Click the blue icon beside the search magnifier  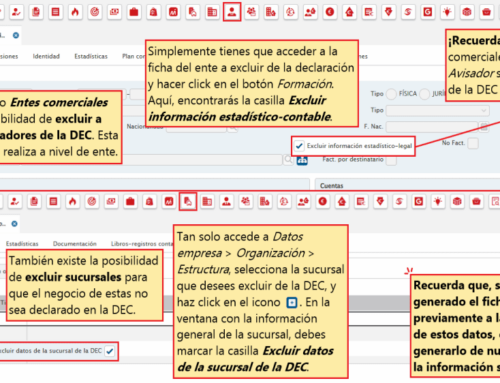click(x=302, y=161)
